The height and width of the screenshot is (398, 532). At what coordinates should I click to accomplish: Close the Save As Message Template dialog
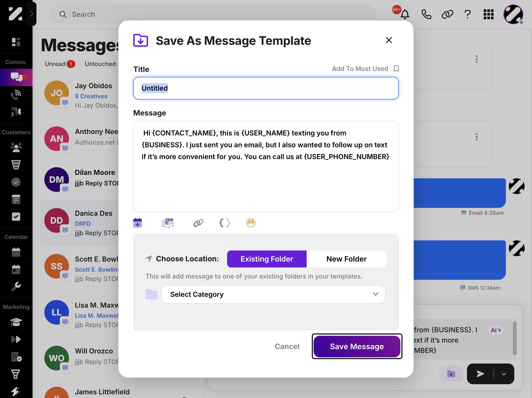point(389,40)
